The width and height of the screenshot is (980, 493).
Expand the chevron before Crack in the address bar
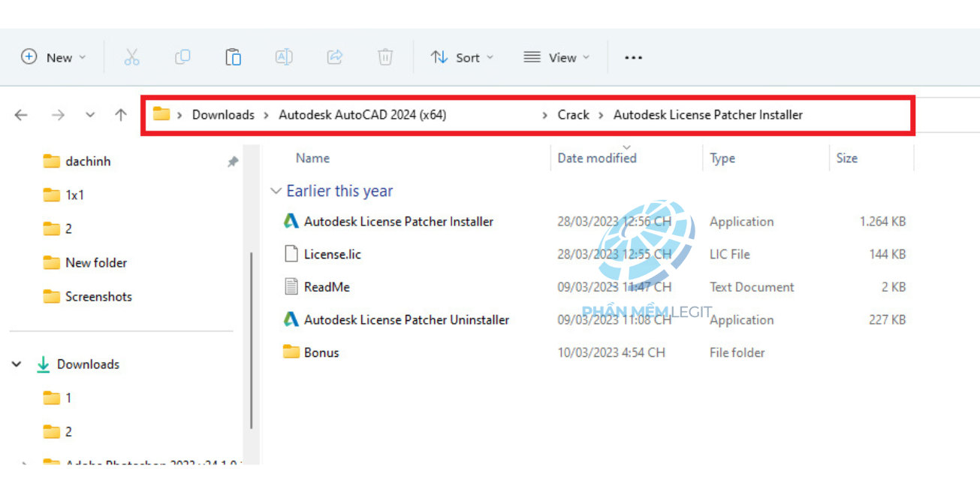pos(545,115)
